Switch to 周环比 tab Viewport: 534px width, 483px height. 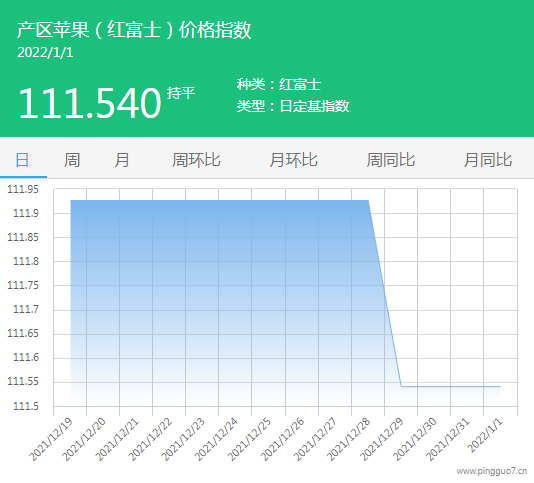196,160
